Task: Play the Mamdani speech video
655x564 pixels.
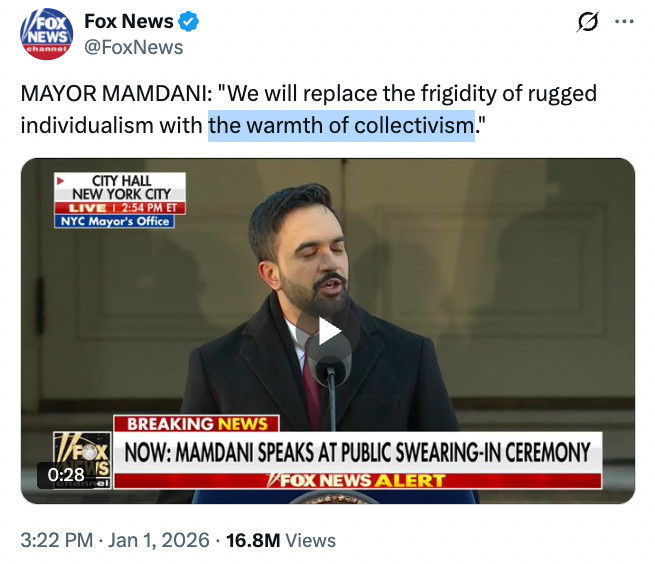Action: click(328, 333)
